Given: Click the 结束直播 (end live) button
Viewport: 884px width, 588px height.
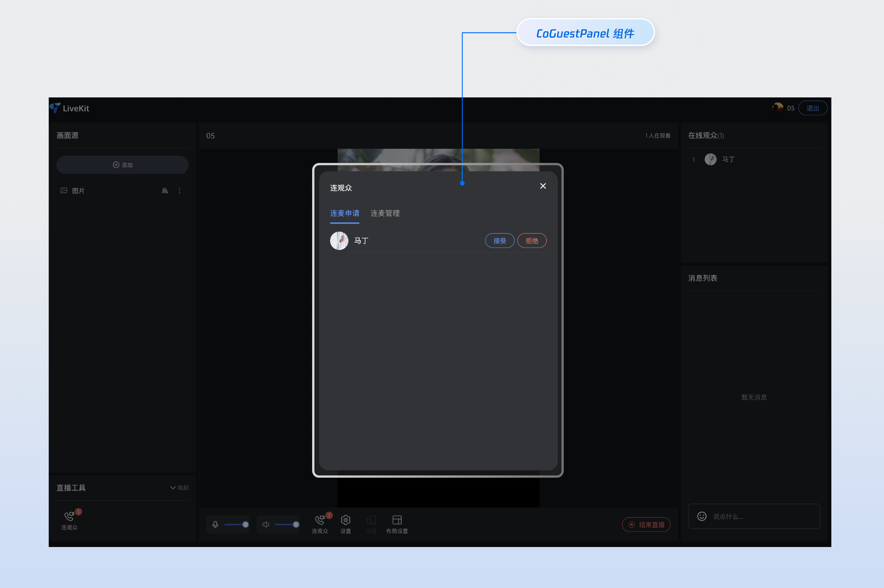Looking at the screenshot, I should [x=646, y=525].
